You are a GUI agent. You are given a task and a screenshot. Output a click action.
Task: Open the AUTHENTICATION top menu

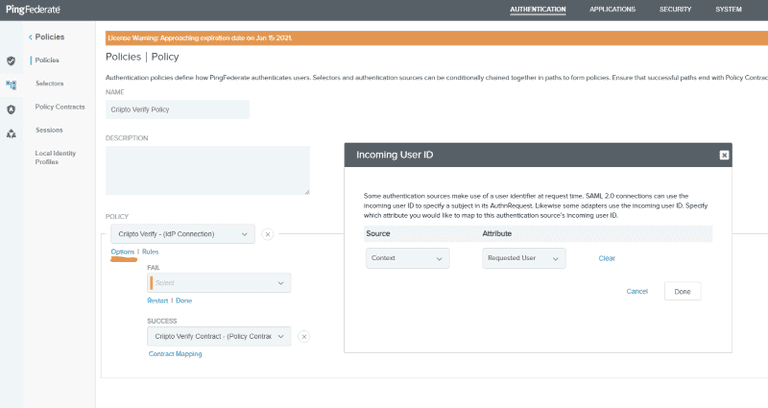coord(537,9)
